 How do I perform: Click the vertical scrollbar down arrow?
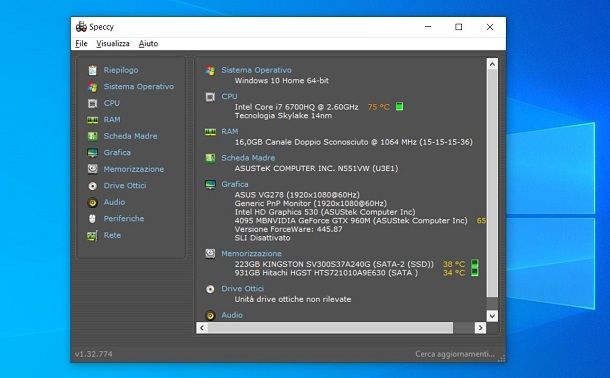click(x=492, y=316)
